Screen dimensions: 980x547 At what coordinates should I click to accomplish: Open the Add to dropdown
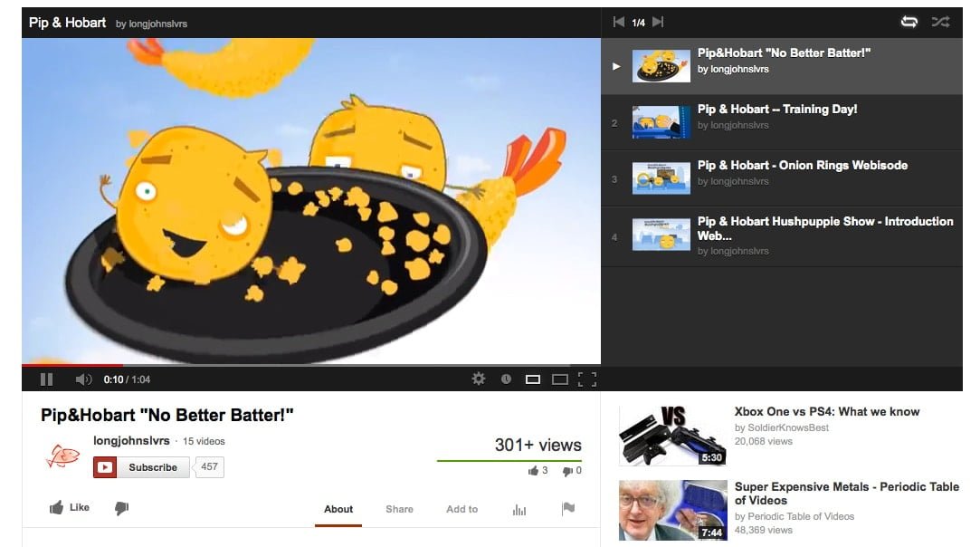tap(461, 510)
